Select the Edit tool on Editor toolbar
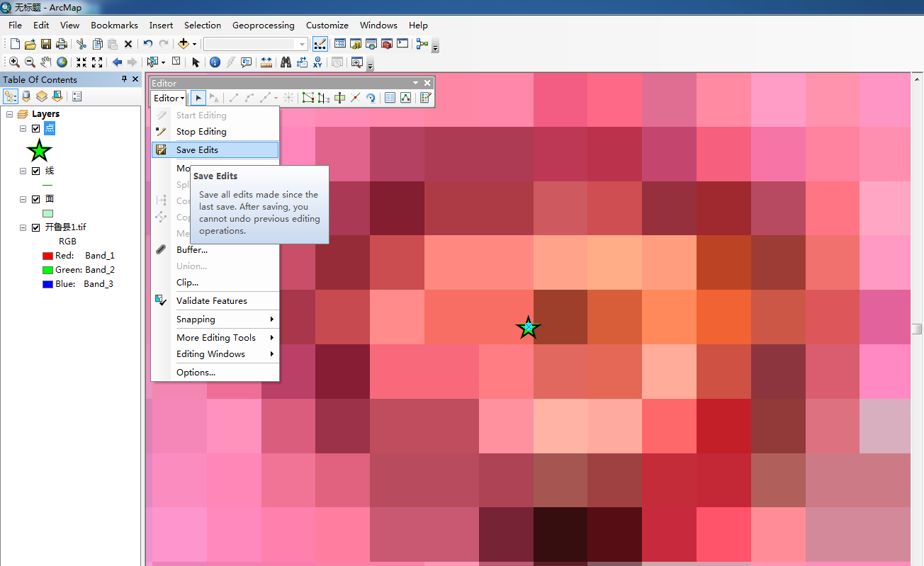Image resolution: width=924 pixels, height=566 pixels. 198,98
